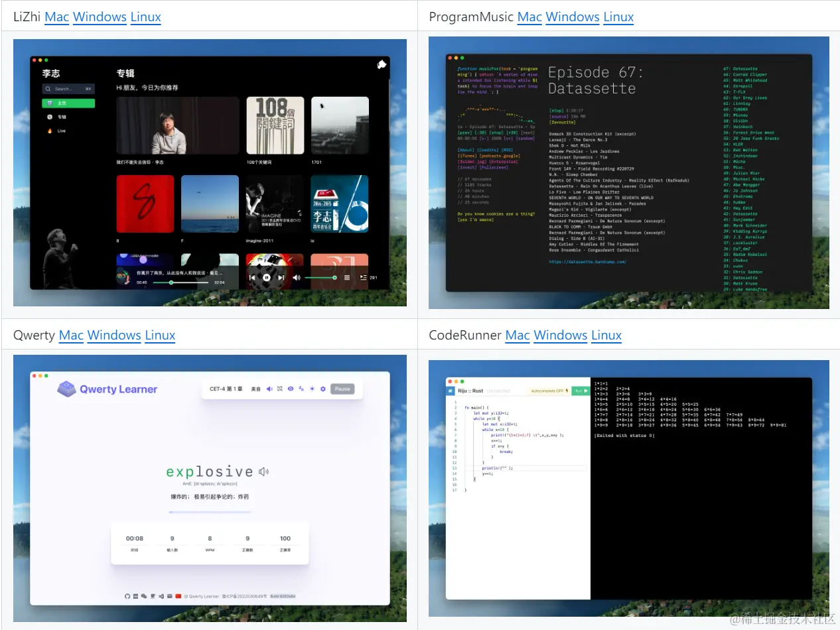Click [Fullscreen] in ProgramMusic
Image resolution: width=840 pixels, height=630 pixels.
494,167
